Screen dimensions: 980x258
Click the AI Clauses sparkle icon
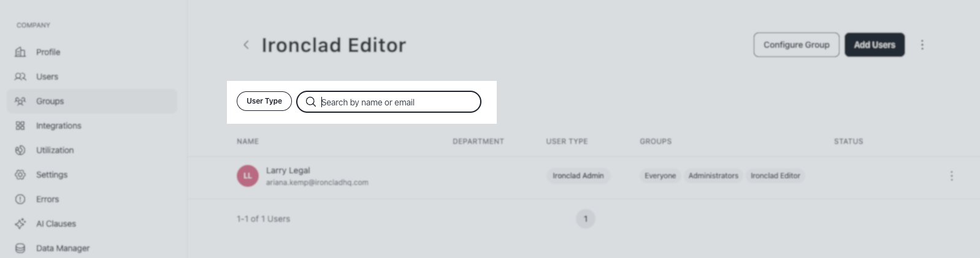20,224
